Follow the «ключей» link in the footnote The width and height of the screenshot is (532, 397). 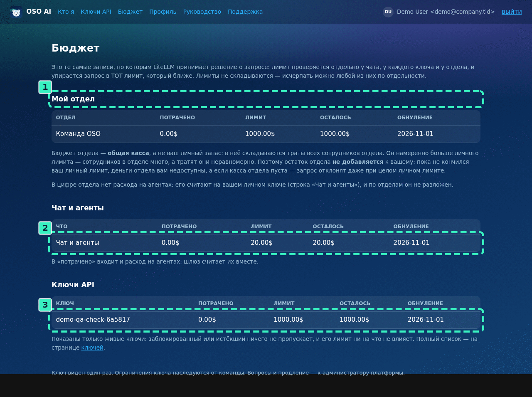pos(92,348)
